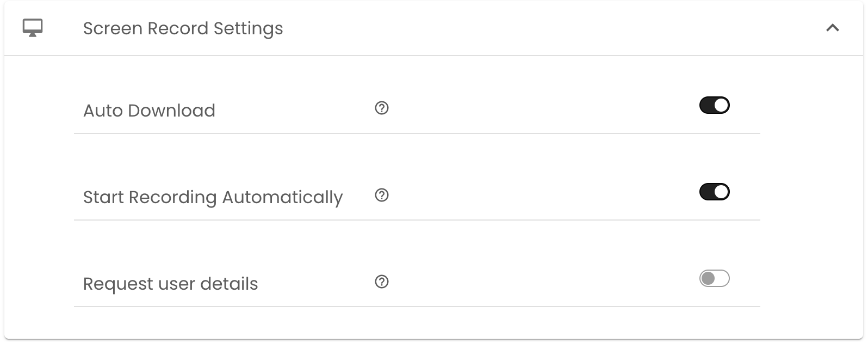Click white knob of Auto Download switch
This screenshot has height=342, width=868.
pos(721,105)
